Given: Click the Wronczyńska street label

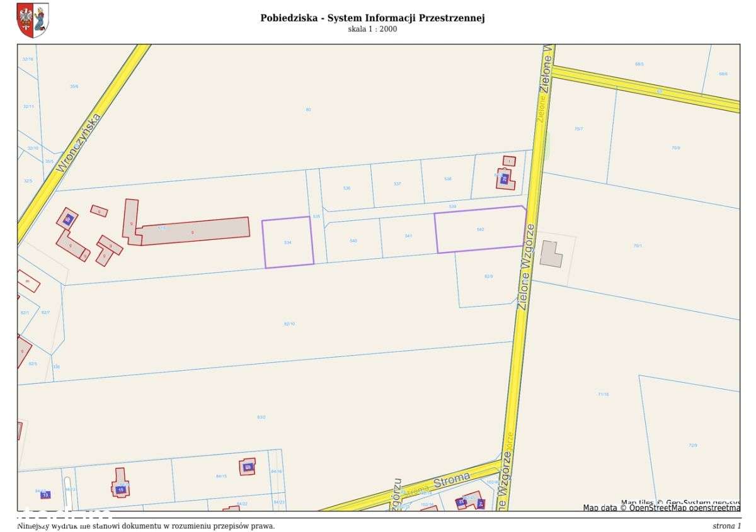Looking at the screenshot, I should 78,143.
